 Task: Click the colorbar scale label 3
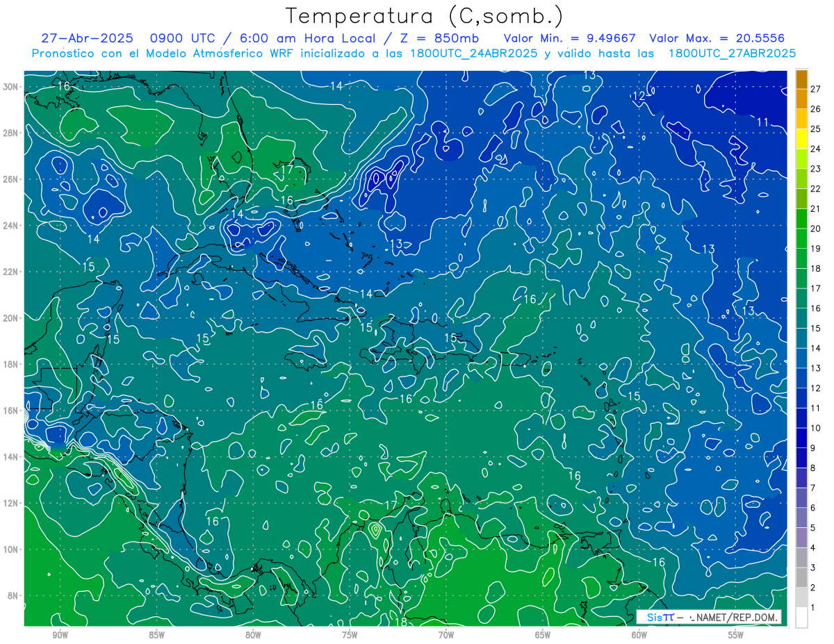[813, 568]
